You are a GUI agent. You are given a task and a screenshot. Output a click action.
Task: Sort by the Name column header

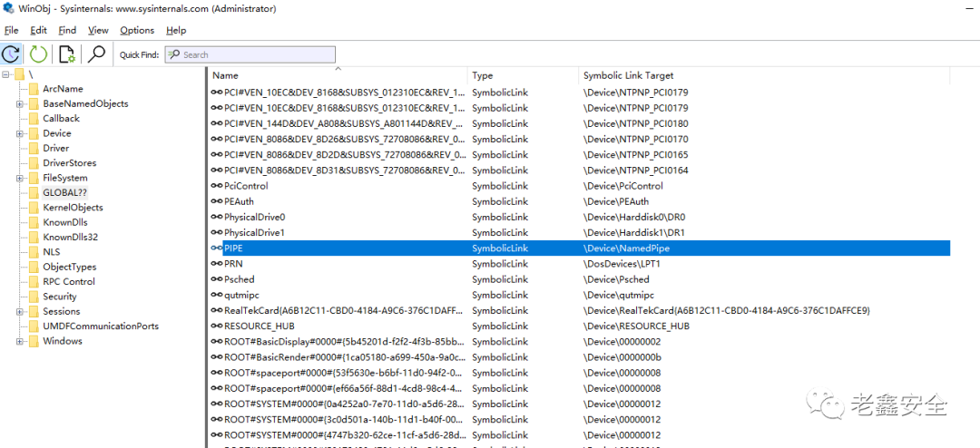point(338,75)
